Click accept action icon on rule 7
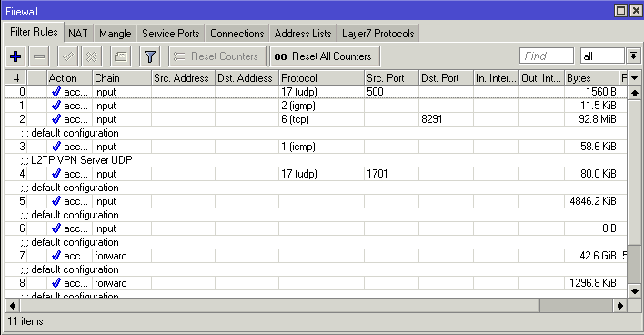Screen dimensions: 644x335 pyautogui.click(x=56, y=256)
